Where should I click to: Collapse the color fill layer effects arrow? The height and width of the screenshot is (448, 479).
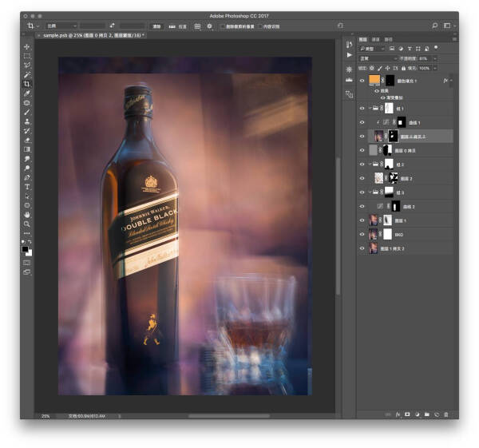coord(451,81)
